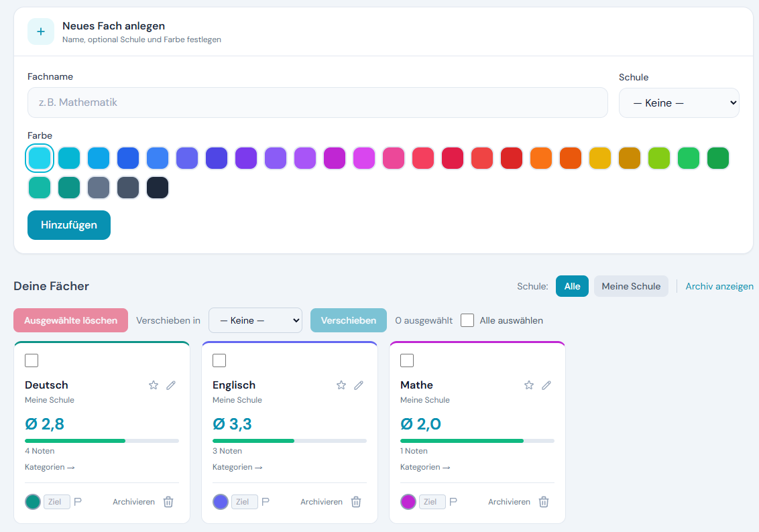Favorite the Mathe subject with star

point(529,385)
